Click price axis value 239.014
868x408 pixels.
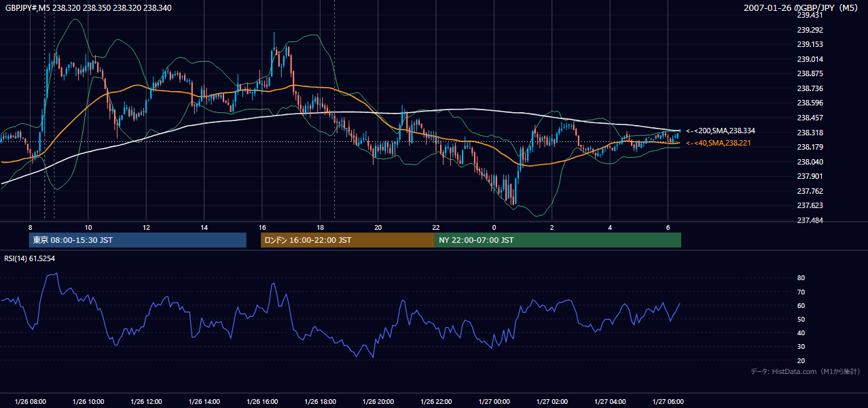click(810, 59)
